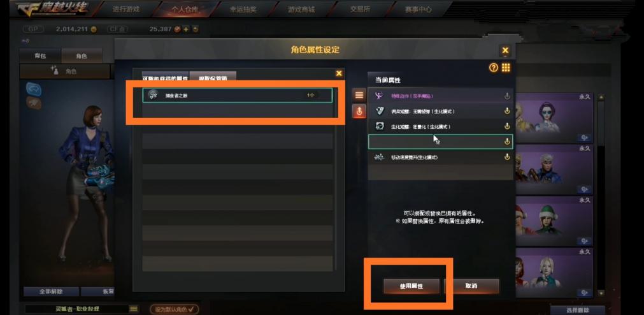Click download icon on 特殊动作 attribute row
This screenshot has height=315, width=644.
[x=507, y=96]
